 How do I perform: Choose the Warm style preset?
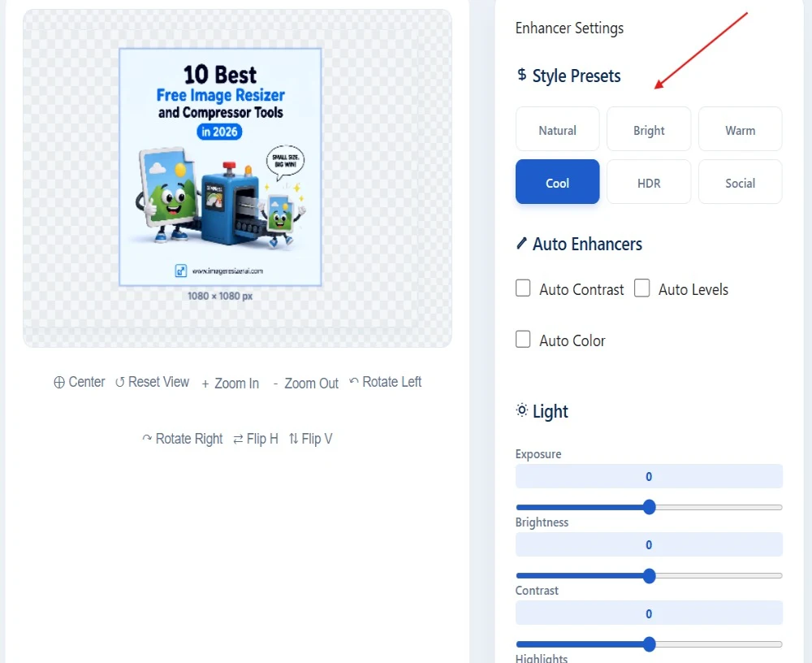click(740, 129)
